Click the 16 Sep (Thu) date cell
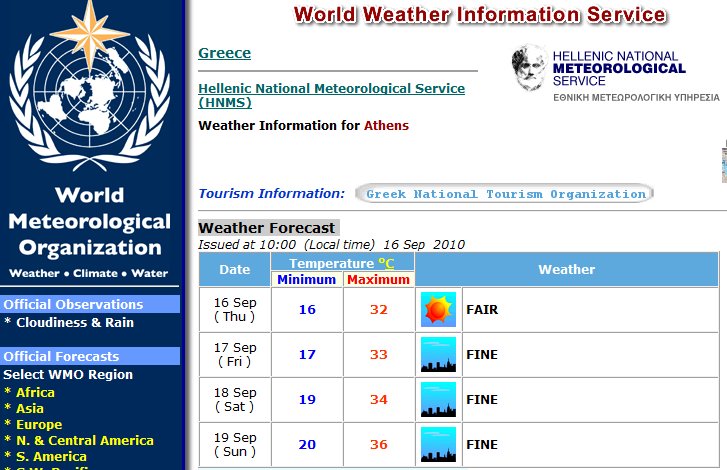The height and width of the screenshot is (470, 727). click(x=235, y=309)
